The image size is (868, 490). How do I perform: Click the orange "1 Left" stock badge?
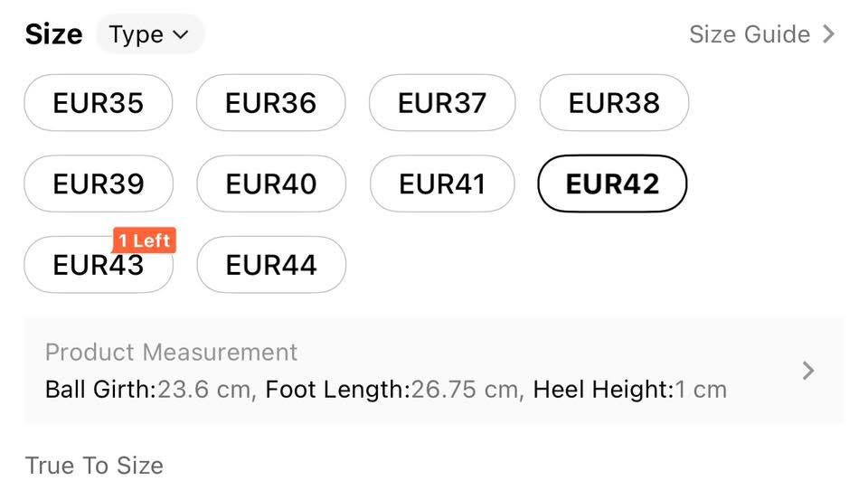click(x=144, y=240)
